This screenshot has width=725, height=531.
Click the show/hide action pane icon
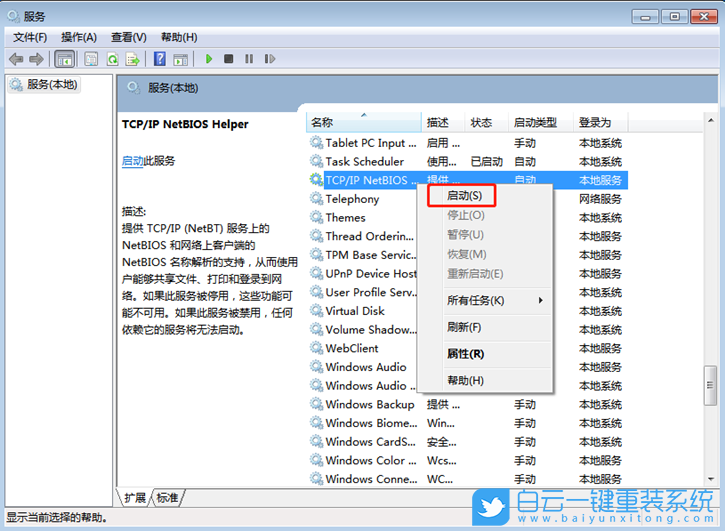[180, 59]
